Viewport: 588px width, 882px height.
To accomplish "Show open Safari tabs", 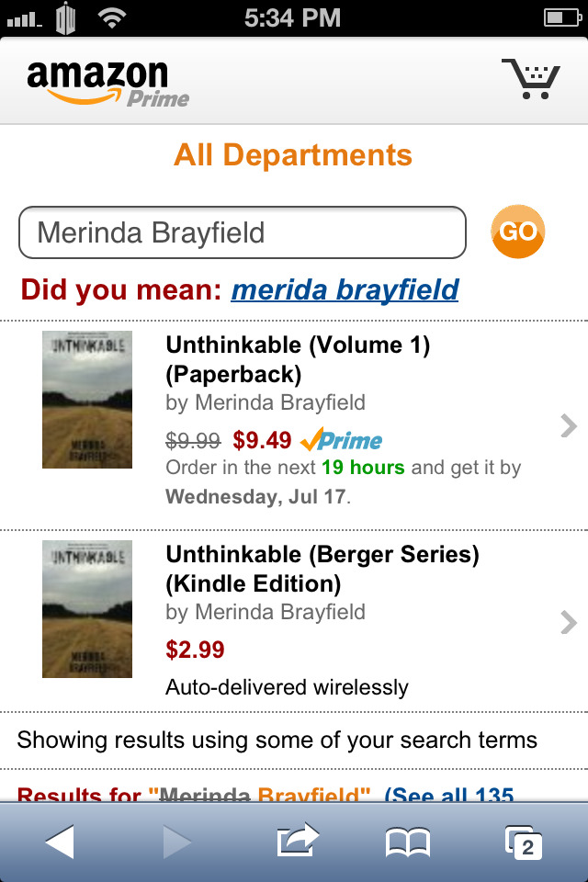I will click(x=524, y=841).
